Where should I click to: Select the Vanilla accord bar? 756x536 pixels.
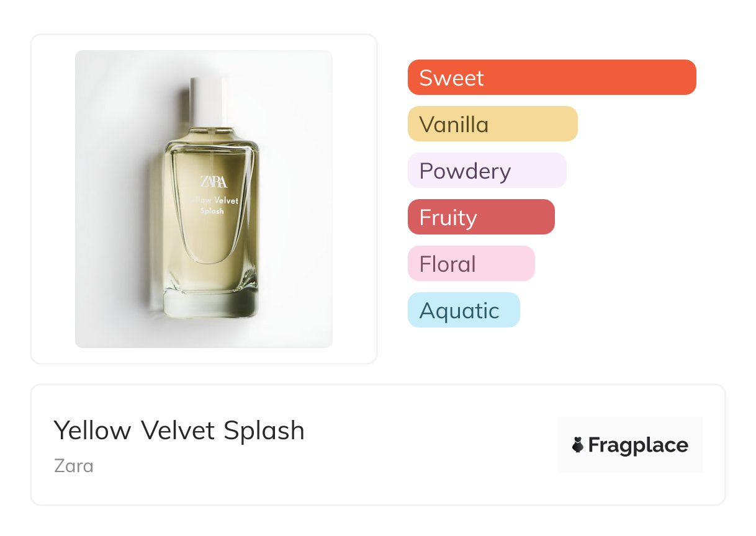(493, 124)
